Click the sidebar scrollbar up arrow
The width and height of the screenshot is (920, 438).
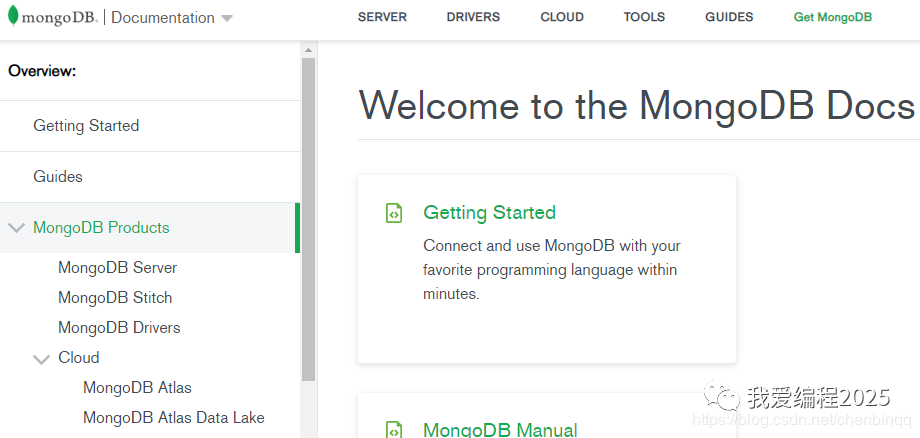pos(309,50)
